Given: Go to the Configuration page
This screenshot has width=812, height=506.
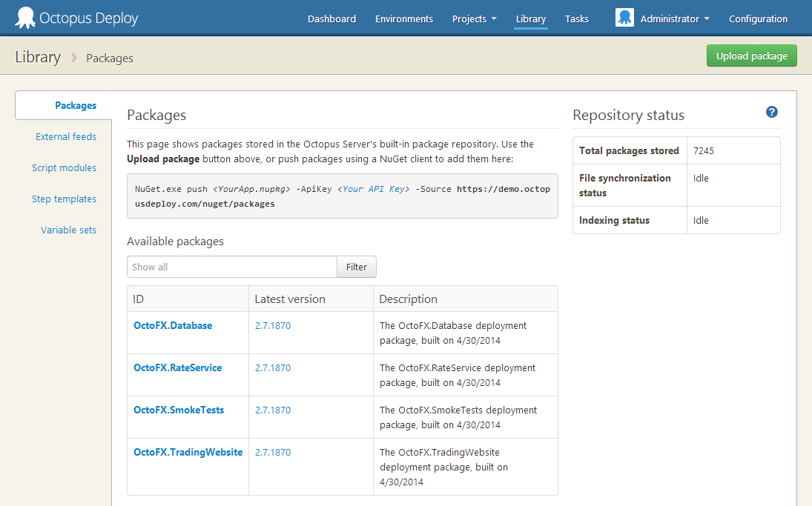Looking at the screenshot, I should point(758,19).
